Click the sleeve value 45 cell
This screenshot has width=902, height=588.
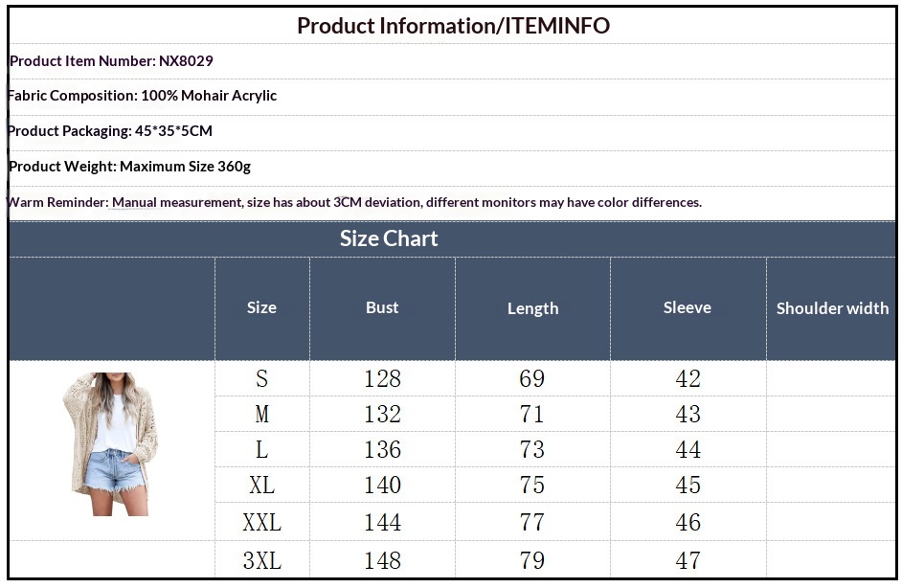pyautogui.click(x=688, y=486)
